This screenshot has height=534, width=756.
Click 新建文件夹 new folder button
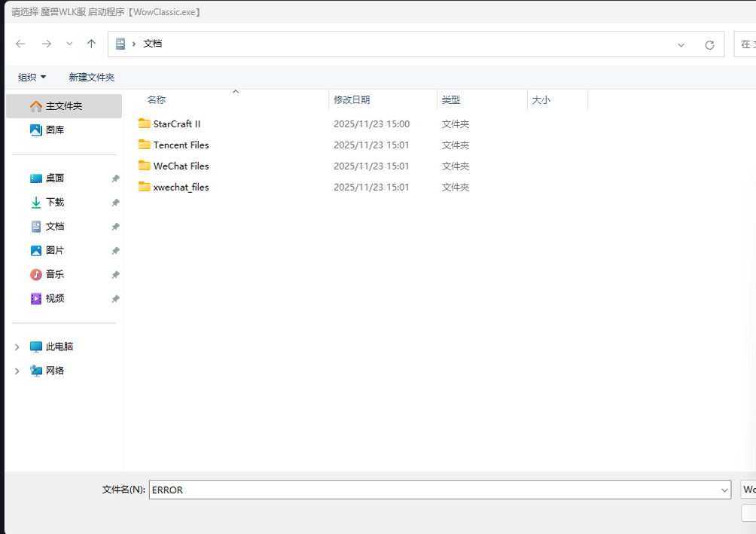(91, 77)
